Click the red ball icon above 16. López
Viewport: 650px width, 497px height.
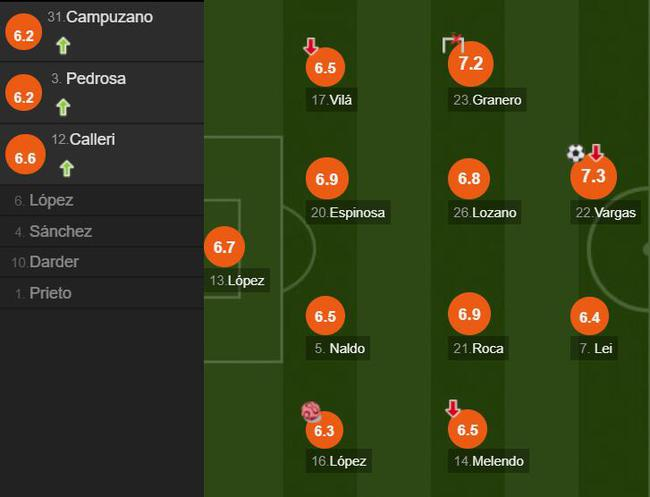[x=310, y=410]
